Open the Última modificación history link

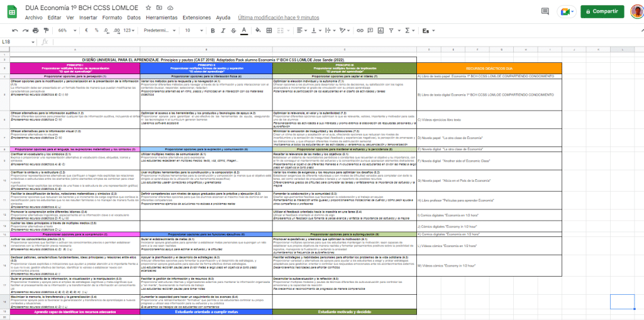pyautogui.click(x=279, y=18)
